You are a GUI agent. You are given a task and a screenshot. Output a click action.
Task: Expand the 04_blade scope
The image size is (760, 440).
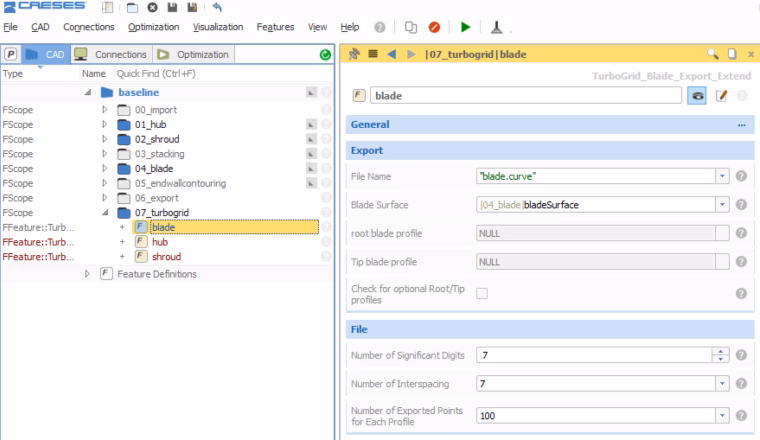104,168
